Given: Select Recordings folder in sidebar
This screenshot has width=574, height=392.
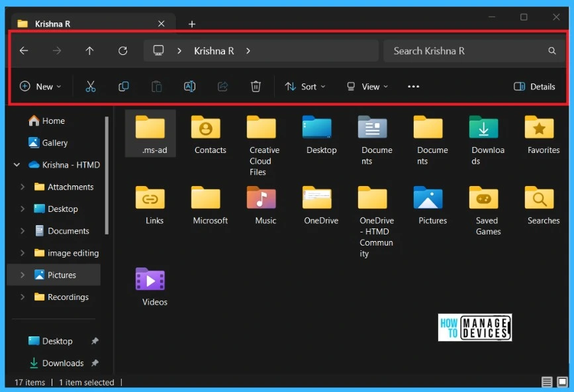Looking at the screenshot, I should (61, 297).
